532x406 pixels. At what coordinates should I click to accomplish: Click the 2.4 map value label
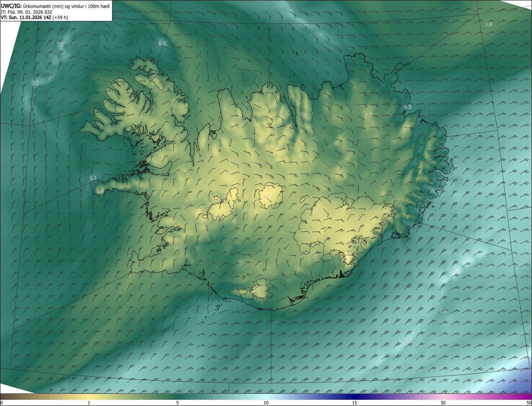click(x=406, y=128)
